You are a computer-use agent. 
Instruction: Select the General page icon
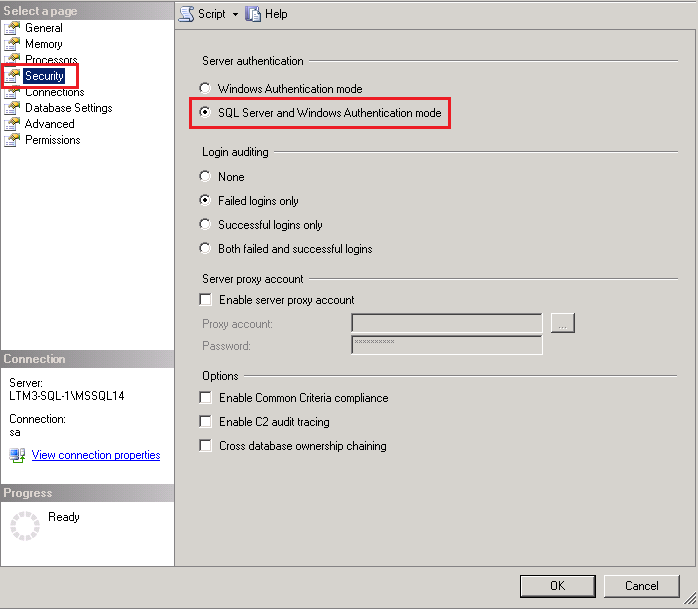[12, 28]
